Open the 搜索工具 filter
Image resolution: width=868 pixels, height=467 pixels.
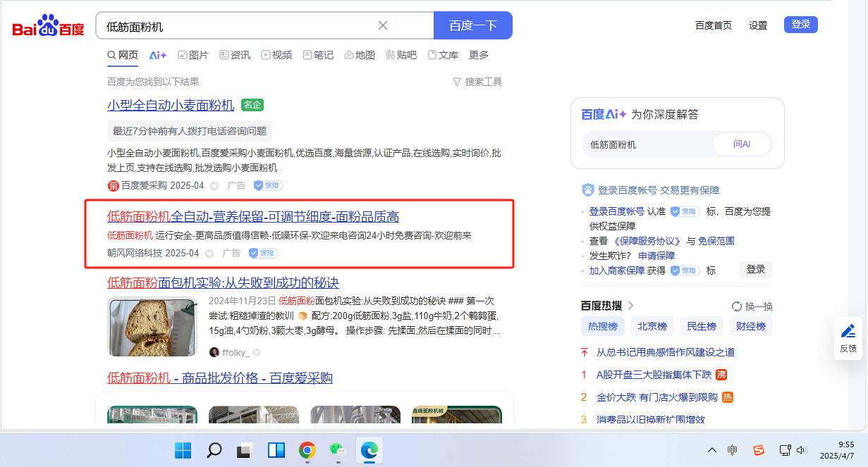[477, 82]
